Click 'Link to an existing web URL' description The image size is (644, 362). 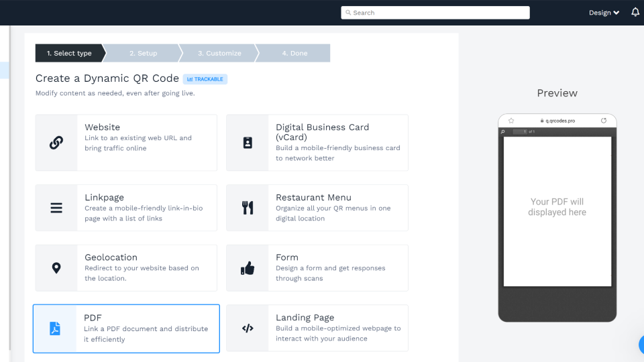click(138, 143)
